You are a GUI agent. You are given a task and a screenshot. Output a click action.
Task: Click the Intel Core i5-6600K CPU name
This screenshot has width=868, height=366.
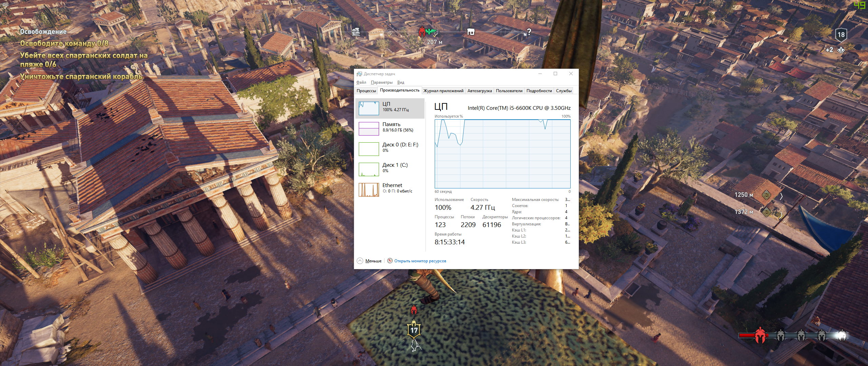519,108
